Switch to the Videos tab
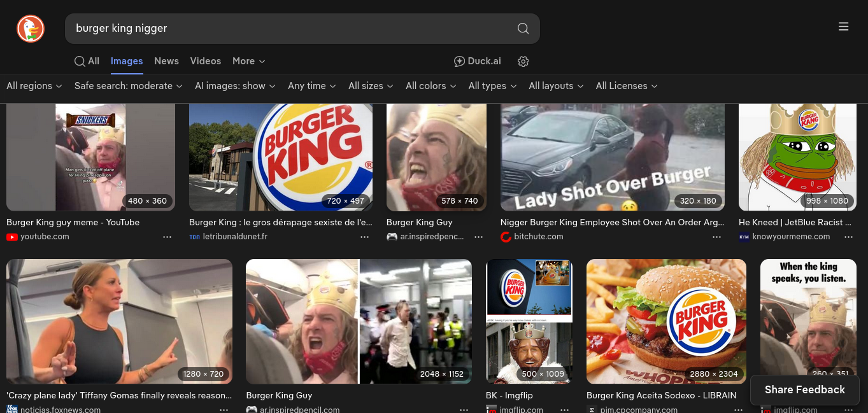The image size is (868, 413). 205,61
